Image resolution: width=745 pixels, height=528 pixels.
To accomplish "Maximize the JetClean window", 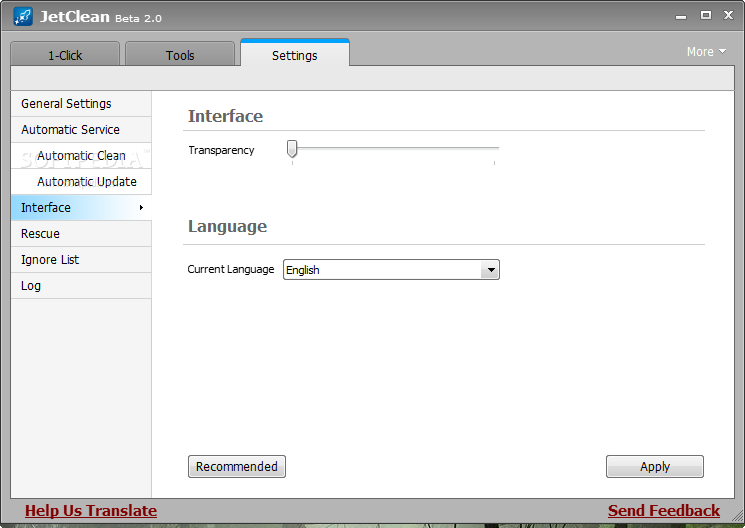I will 706,15.
